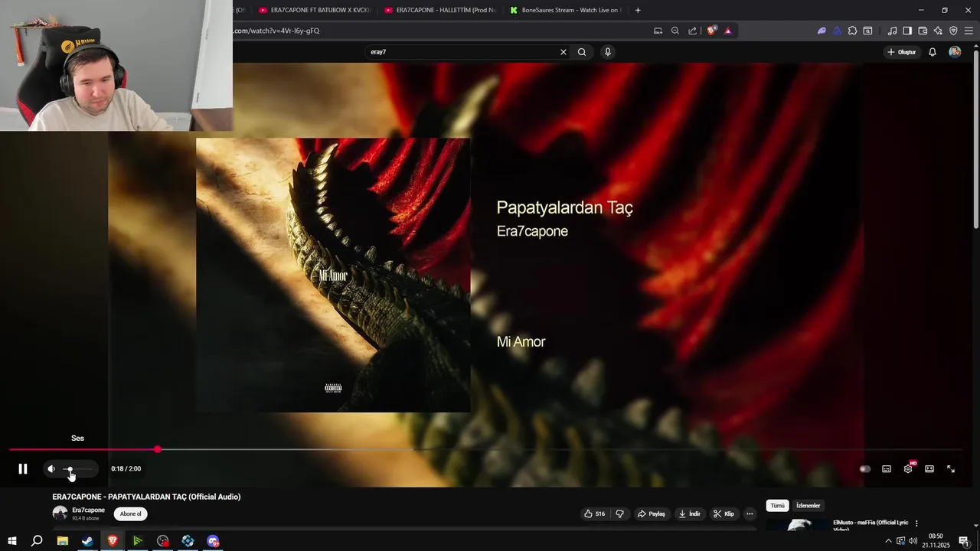Open the Windows notification center icon
Viewport: 980px width, 551px height.
[964, 541]
